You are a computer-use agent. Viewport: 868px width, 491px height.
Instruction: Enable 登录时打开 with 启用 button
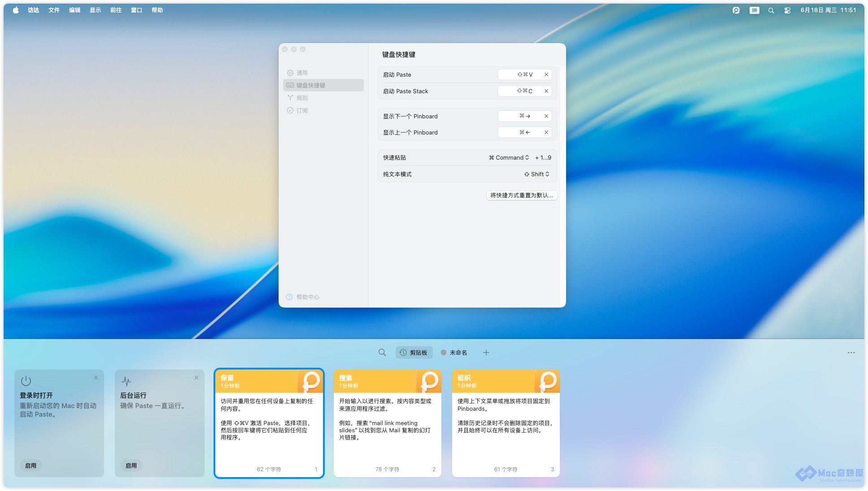[x=31, y=465]
